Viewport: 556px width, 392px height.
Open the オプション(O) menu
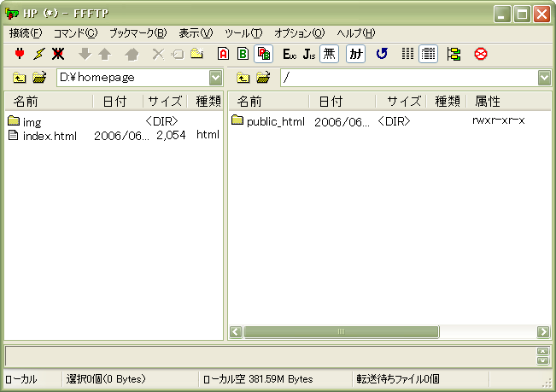tap(299, 33)
